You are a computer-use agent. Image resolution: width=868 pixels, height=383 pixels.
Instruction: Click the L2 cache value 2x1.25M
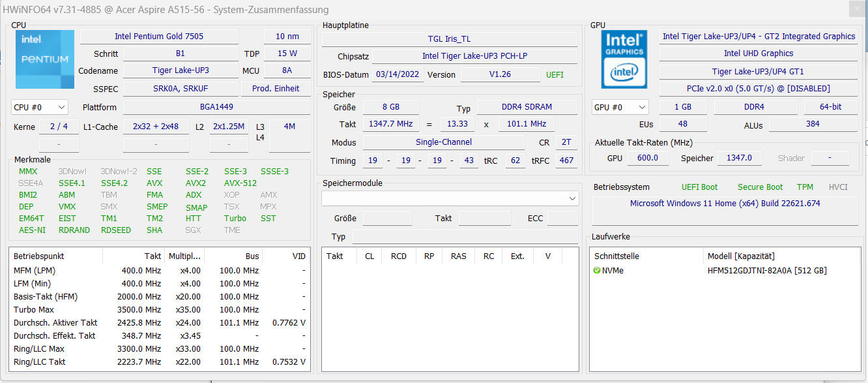229,127
